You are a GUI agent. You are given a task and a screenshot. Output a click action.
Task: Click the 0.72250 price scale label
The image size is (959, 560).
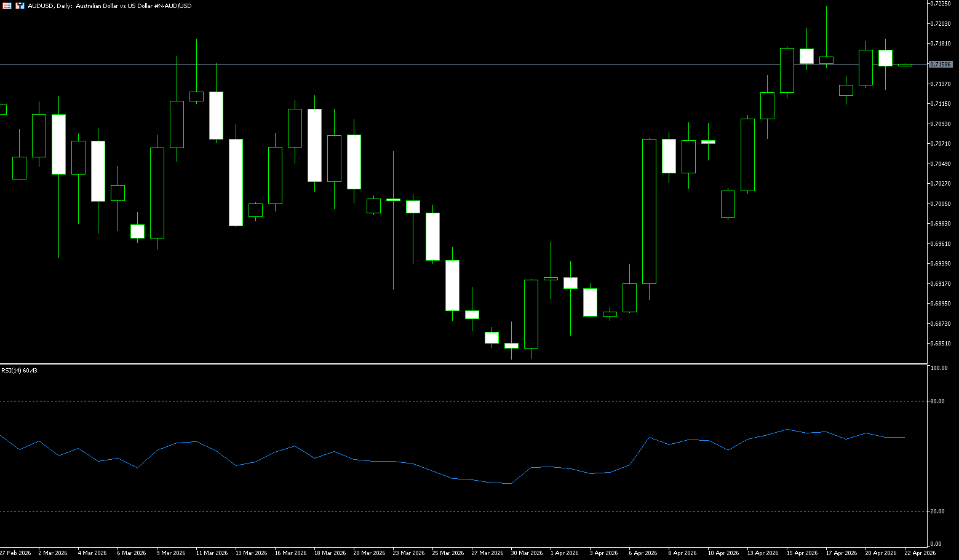[x=941, y=4]
